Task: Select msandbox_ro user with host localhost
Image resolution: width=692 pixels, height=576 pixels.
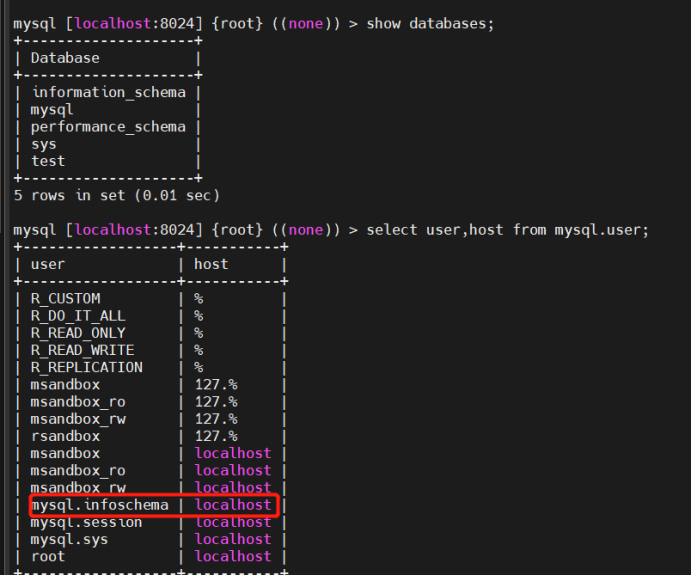Action: [78, 471]
